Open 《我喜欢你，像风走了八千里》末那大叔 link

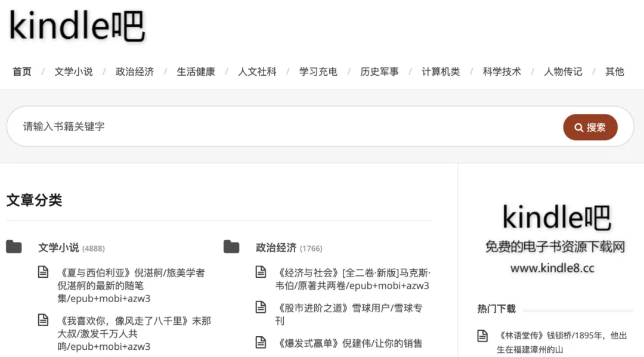[134, 333]
